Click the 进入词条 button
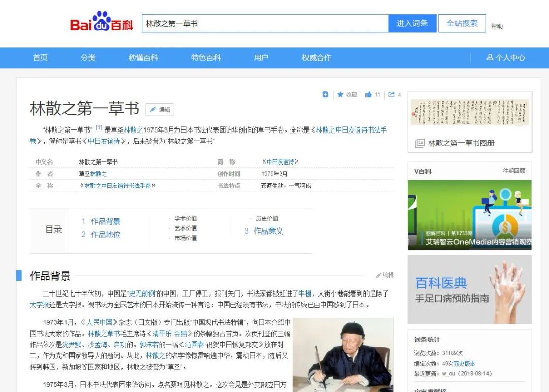The height and width of the screenshot is (392, 549). coord(412,23)
